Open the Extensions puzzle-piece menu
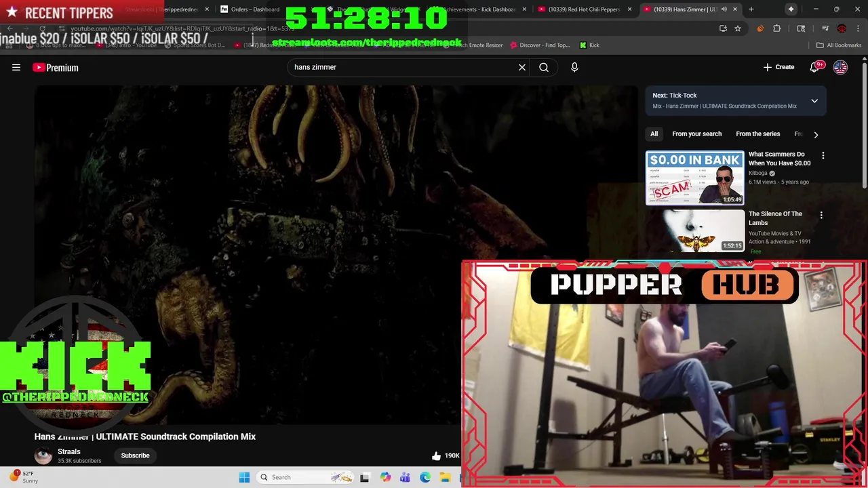The image size is (868, 488). coord(777,28)
